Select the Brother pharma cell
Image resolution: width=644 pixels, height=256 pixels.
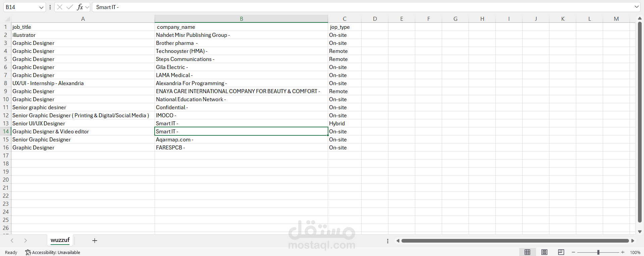(x=241, y=43)
